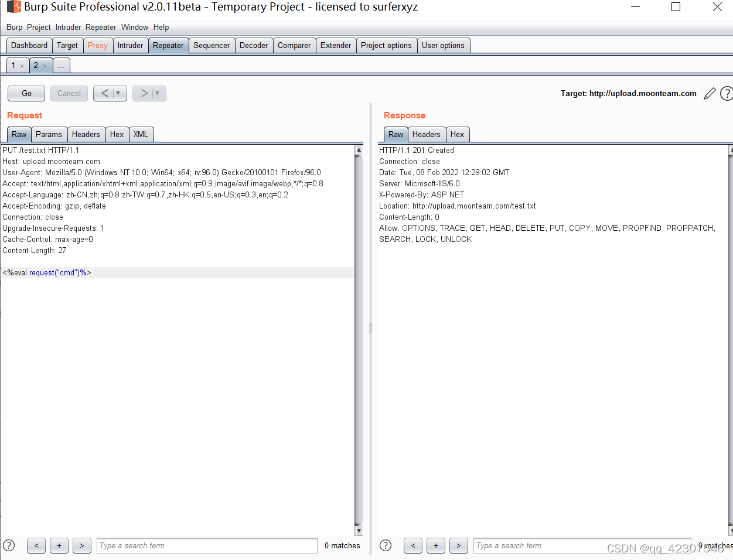
Task: Focus the response search term field
Action: (582, 545)
